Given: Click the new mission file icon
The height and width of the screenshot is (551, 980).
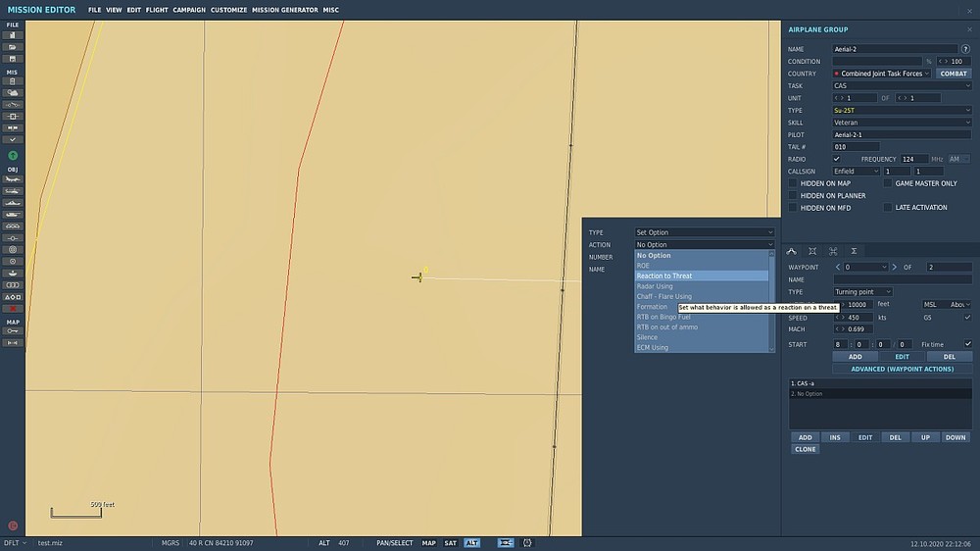Looking at the screenshot, I should tap(13, 35).
